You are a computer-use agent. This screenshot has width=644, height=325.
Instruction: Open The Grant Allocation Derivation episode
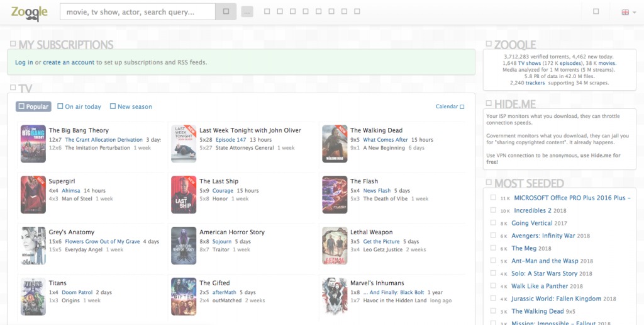pyautogui.click(x=104, y=140)
